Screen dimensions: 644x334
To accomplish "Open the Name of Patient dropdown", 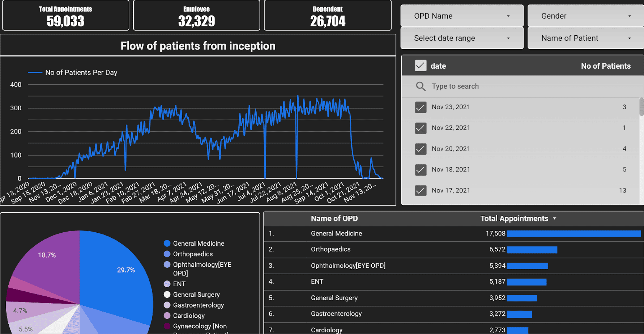I will [x=586, y=38].
